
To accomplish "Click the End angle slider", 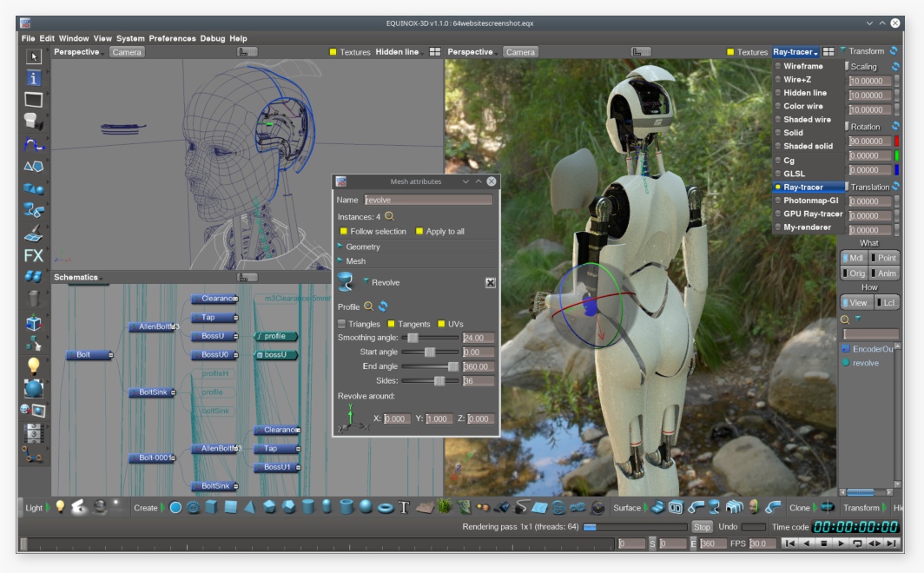I will coord(454,366).
